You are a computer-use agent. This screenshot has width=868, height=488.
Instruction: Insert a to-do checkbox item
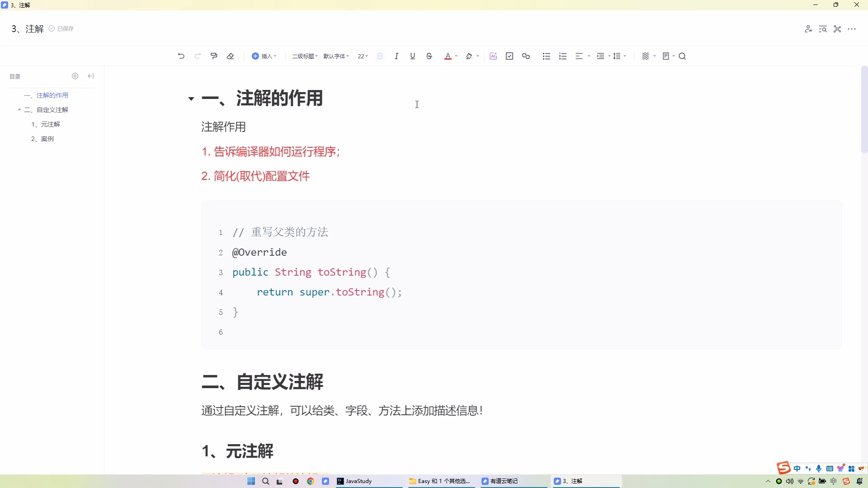point(509,56)
